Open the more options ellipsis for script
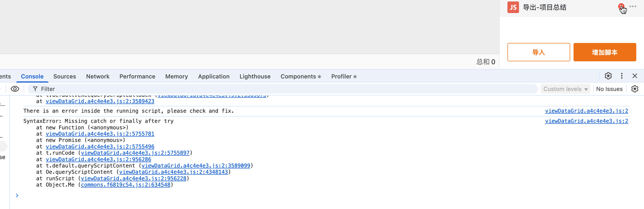This screenshot has width=644, height=209. coord(633,7)
